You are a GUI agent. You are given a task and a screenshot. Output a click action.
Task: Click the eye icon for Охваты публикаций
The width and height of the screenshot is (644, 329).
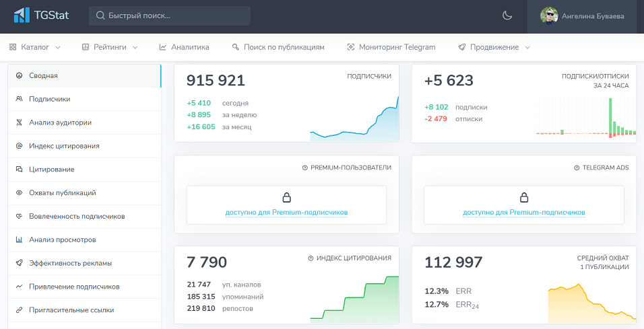(19, 193)
